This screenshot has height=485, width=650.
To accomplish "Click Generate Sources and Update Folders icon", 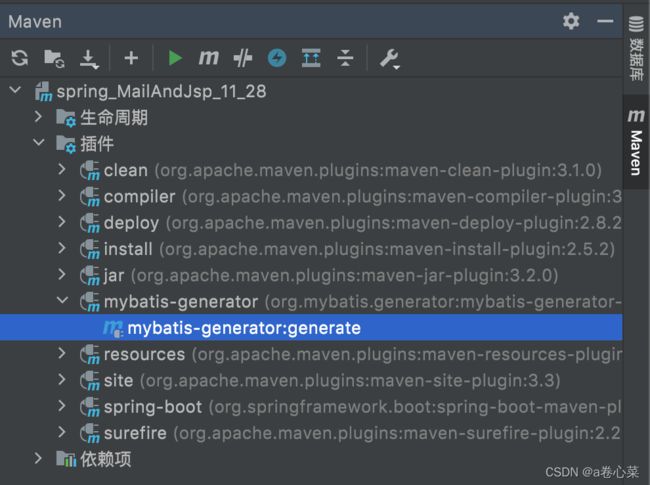I will pyautogui.click(x=54, y=58).
